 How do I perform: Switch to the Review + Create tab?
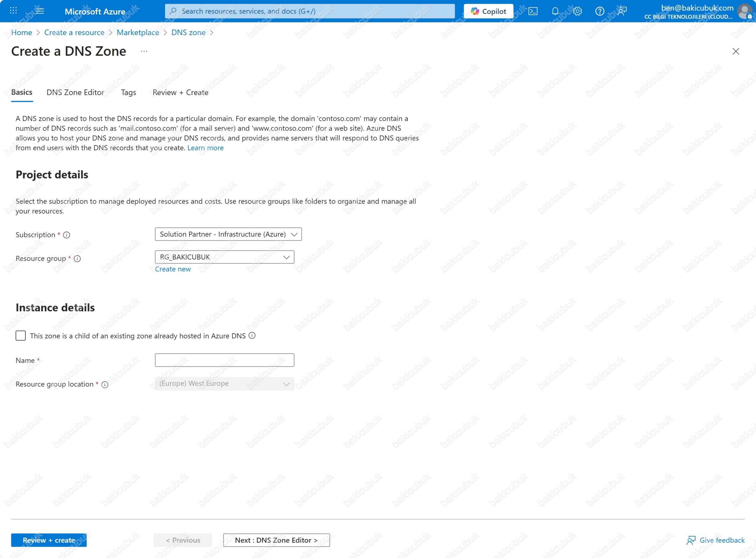coord(180,92)
